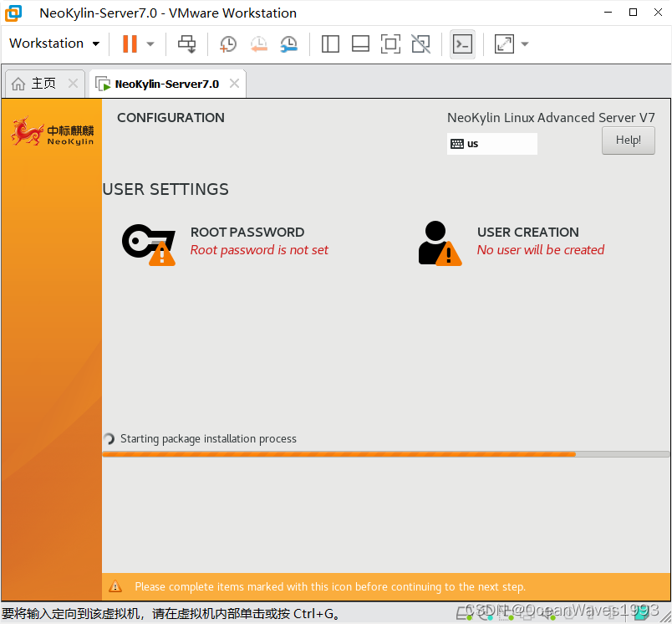Open the snapshot manager
This screenshot has height=624, width=672.
click(289, 43)
